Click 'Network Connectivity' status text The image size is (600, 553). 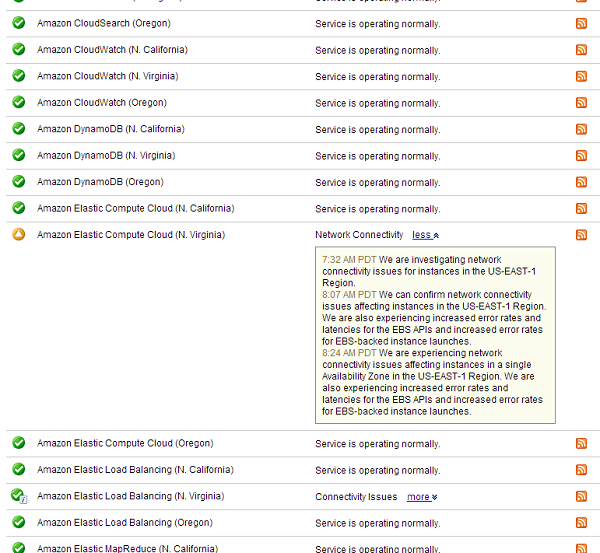click(x=359, y=235)
